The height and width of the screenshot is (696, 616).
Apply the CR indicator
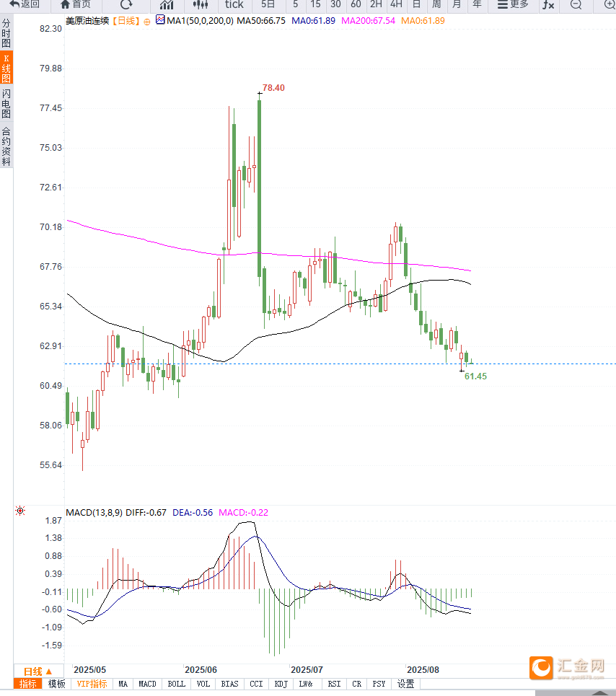coord(357,684)
